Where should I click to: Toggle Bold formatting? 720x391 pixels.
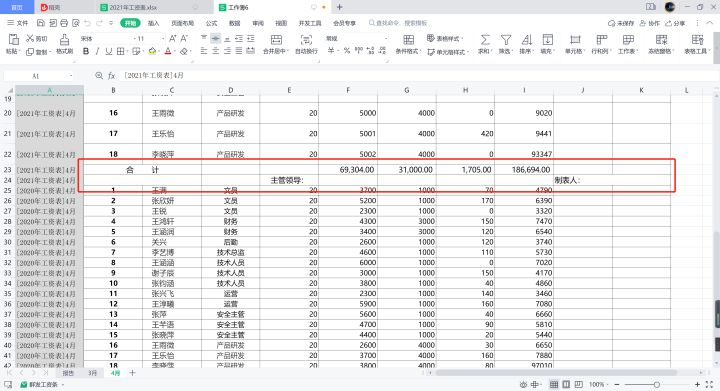(86, 51)
